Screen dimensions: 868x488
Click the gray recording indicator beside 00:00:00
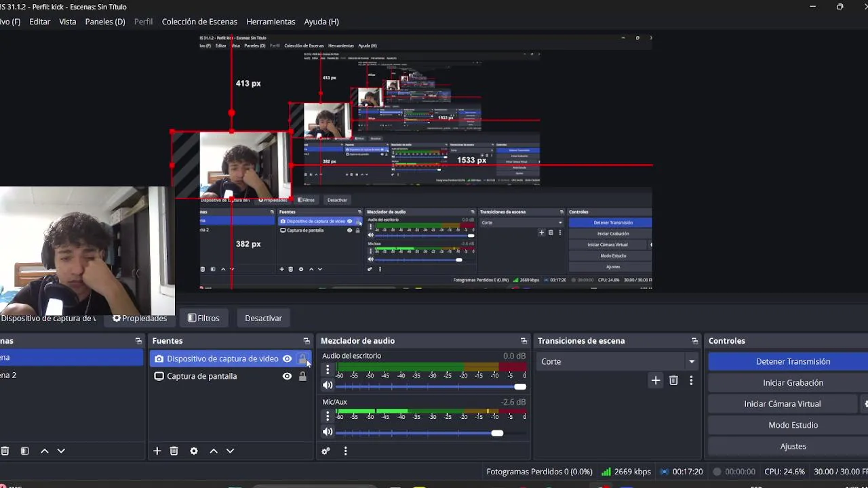(717, 472)
